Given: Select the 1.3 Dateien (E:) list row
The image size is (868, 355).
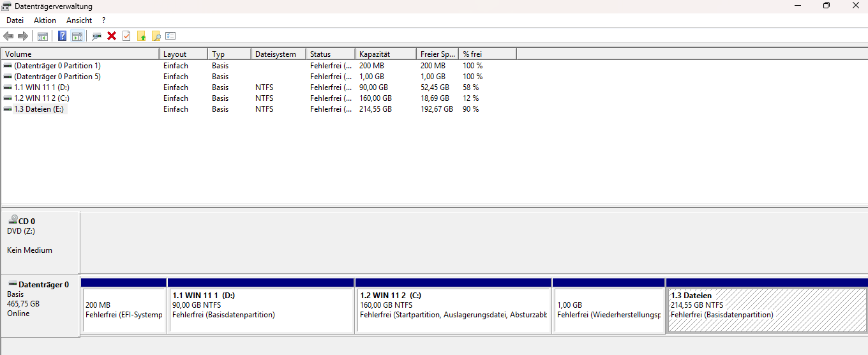Looking at the screenshot, I should click(258, 109).
